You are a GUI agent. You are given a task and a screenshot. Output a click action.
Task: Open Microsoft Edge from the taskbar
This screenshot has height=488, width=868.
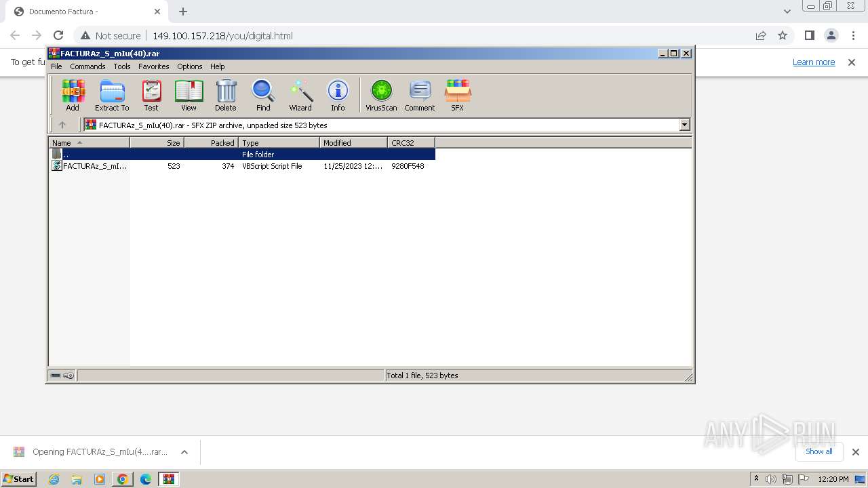click(146, 479)
